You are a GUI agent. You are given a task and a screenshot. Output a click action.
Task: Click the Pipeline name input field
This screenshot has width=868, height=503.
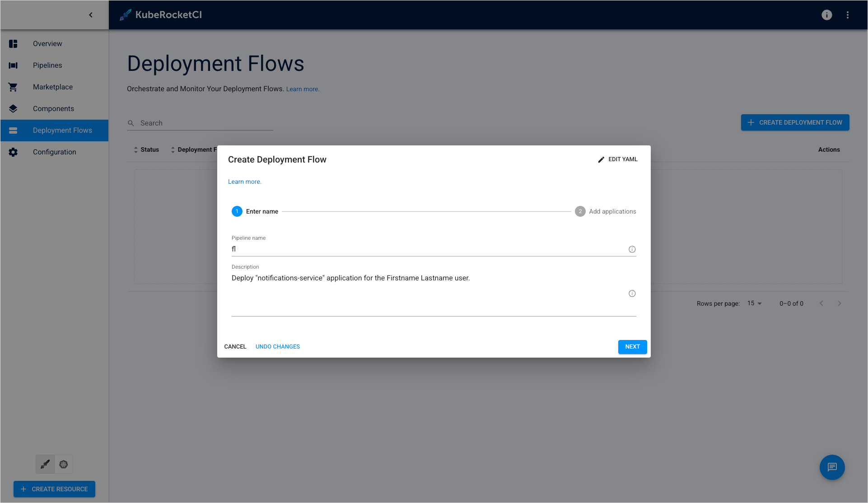click(x=434, y=249)
